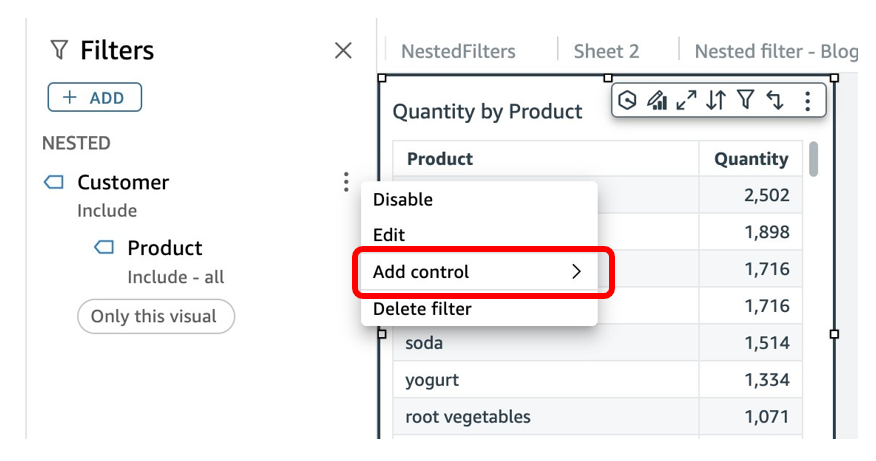Choose Delete filter from the context menu
The image size is (876, 461).
(x=422, y=309)
